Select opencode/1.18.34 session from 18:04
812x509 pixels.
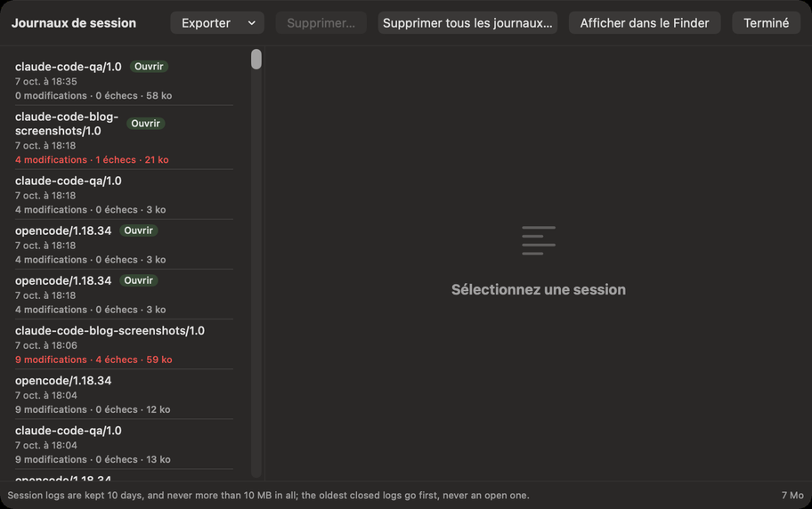(x=125, y=394)
